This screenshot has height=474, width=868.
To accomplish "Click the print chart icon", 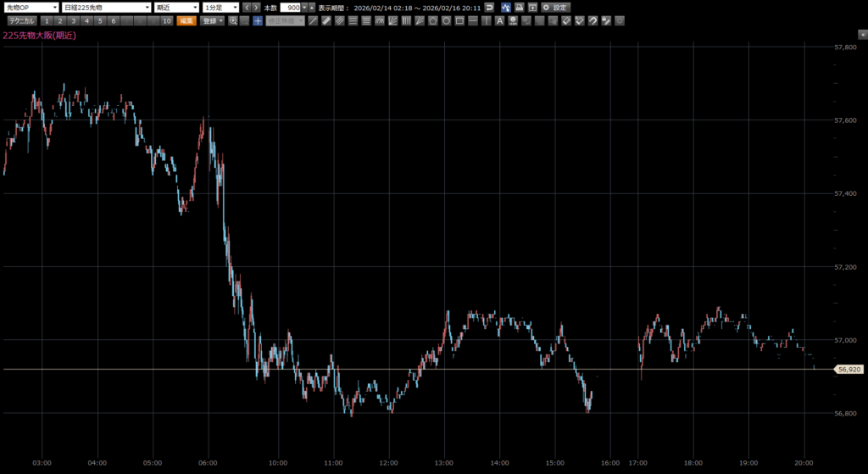I will click(519, 7).
